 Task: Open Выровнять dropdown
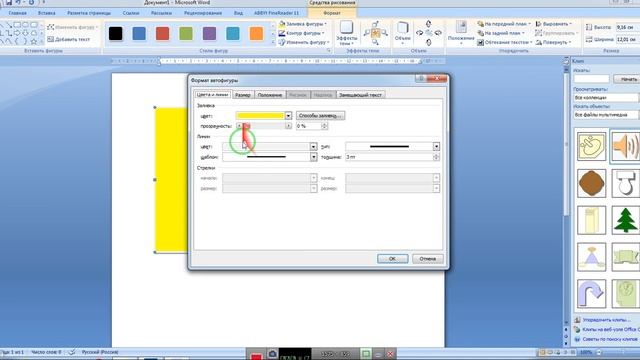tap(554, 24)
